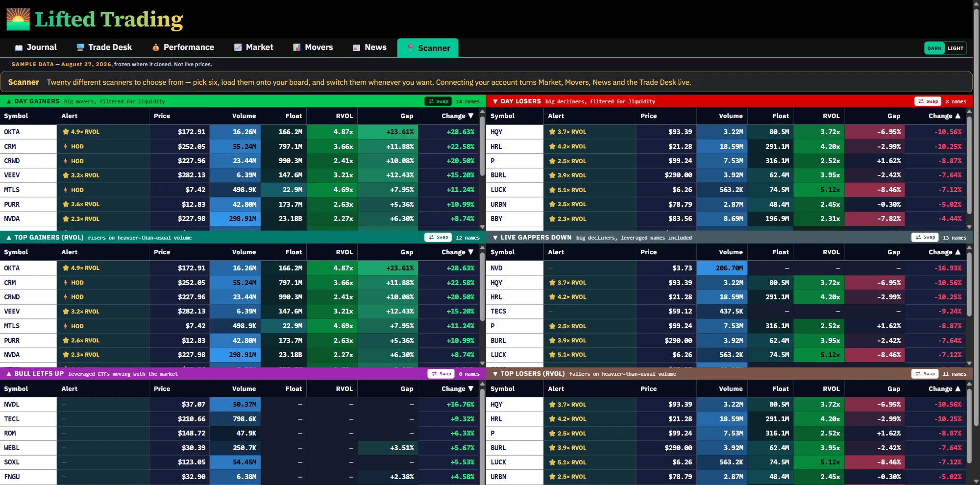The height and width of the screenshot is (485, 980).
Task: Swap the Day Losers scanner
Action: [x=928, y=101]
